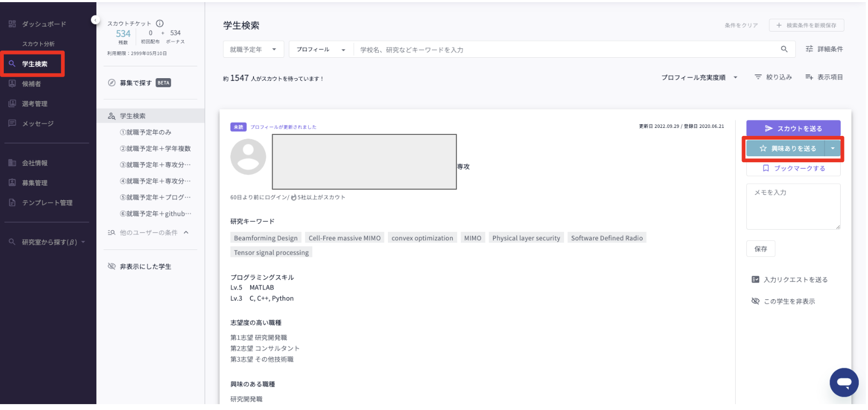Show the 非表示にした学生 hidden students list

point(145,267)
